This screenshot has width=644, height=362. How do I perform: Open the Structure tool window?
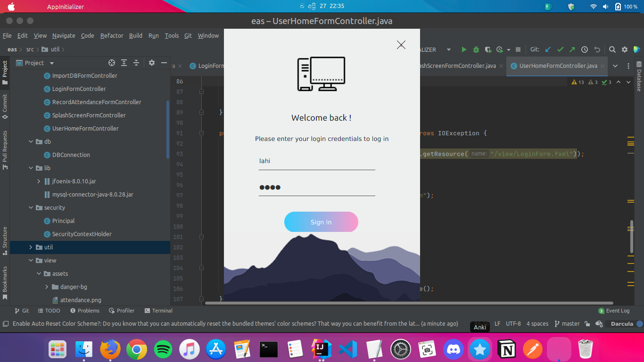(5, 241)
